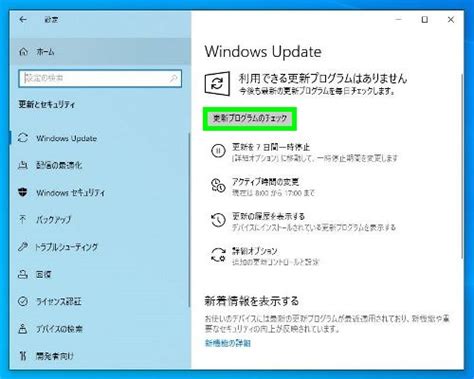Image resolution: width=474 pixels, height=379 pixels.
Task: Maximize the Settings window
Action: click(425, 20)
